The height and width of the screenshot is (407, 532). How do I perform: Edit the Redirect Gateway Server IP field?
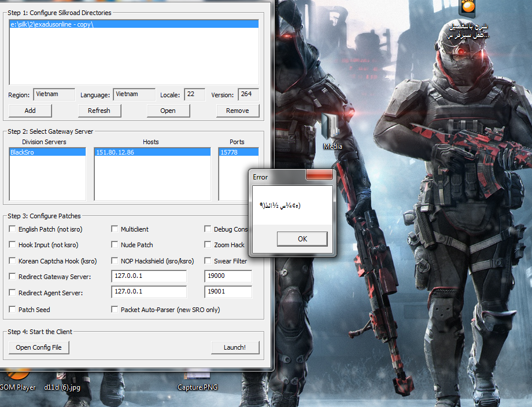[149, 276]
